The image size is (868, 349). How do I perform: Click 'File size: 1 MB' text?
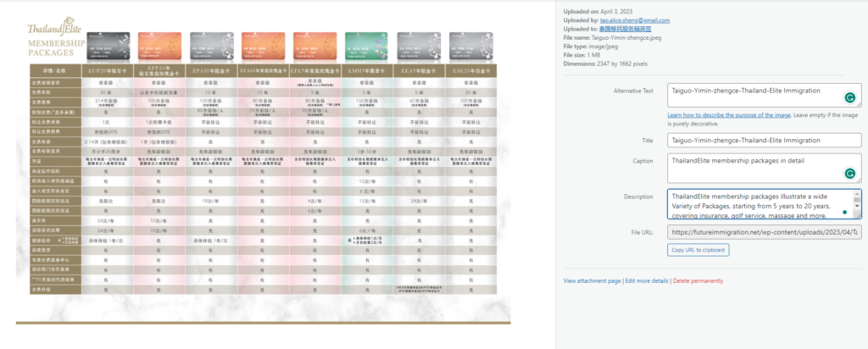tap(581, 55)
